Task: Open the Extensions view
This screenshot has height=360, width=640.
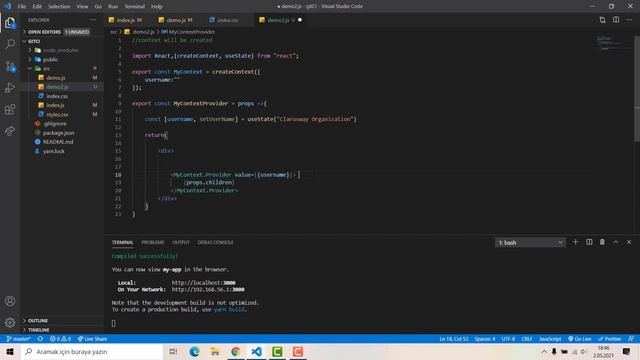Action: pos(10,109)
